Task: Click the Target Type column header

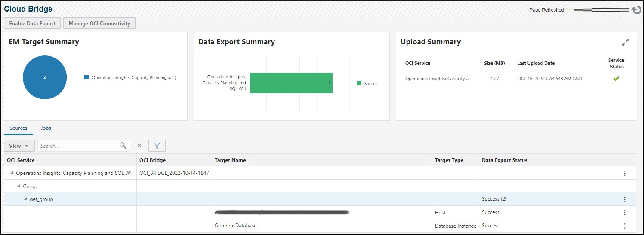Action: (456, 160)
